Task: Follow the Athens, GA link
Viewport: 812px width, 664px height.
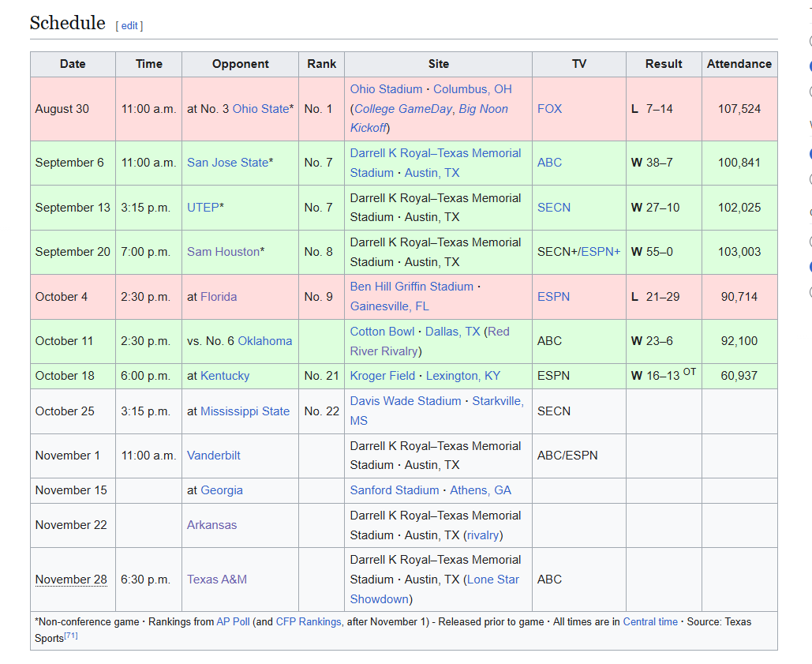Action: click(481, 490)
